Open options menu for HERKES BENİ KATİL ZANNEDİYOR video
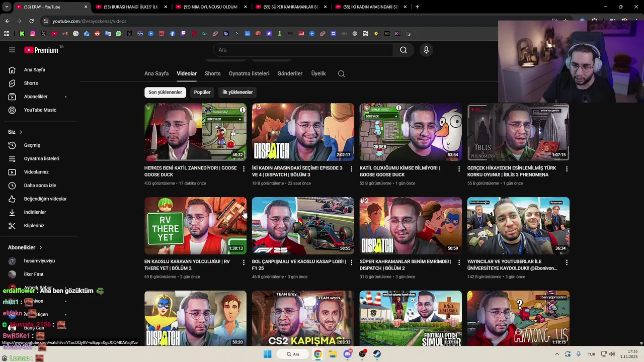The image size is (644, 362). [x=244, y=169]
